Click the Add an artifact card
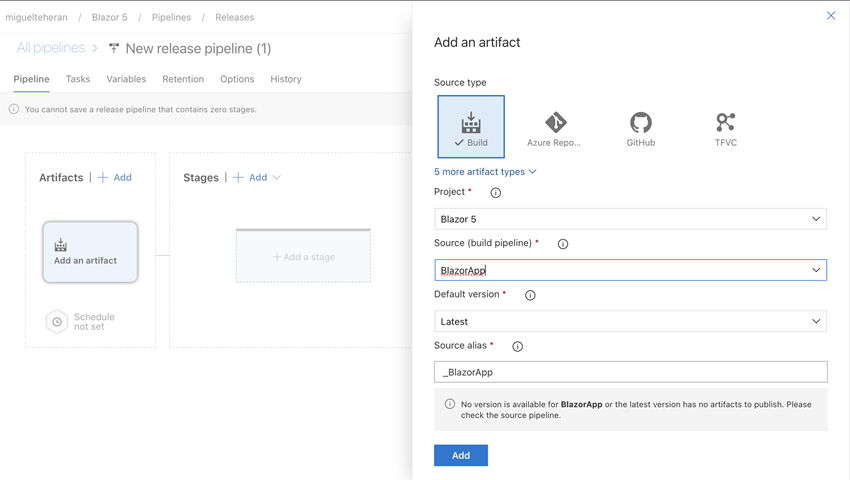Viewport: 850px width, 480px height. point(90,252)
